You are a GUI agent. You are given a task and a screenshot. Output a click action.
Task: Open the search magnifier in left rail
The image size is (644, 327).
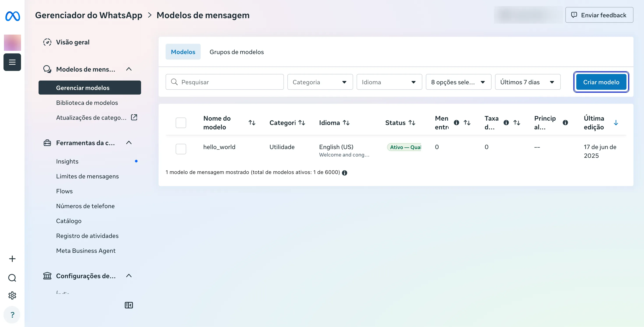click(x=12, y=278)
